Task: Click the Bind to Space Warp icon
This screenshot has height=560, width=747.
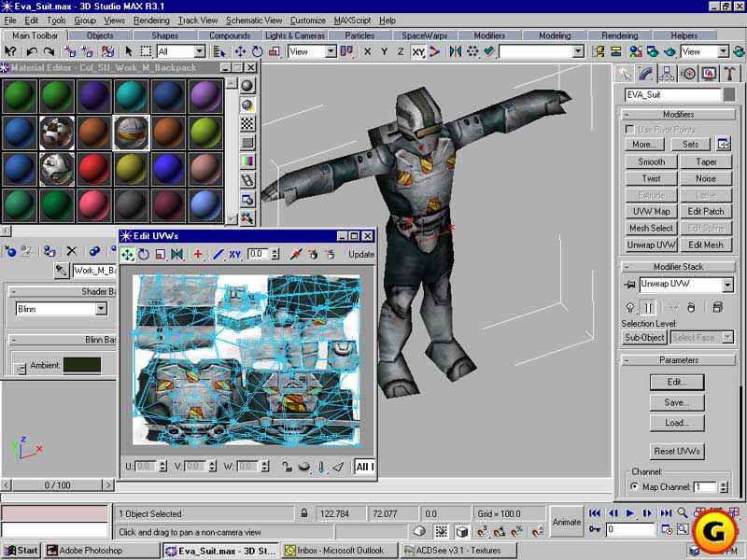Action: point(108,51)
